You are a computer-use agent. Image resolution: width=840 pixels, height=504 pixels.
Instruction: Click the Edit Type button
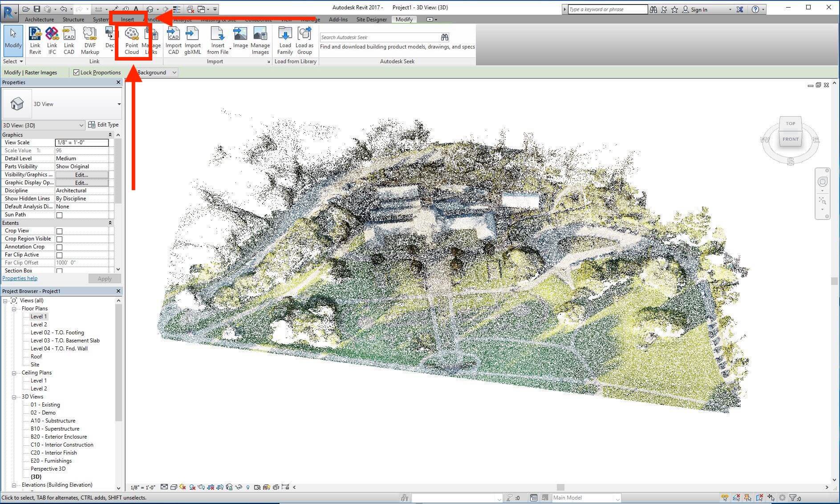pyautogui.click(x=103, y=125)
